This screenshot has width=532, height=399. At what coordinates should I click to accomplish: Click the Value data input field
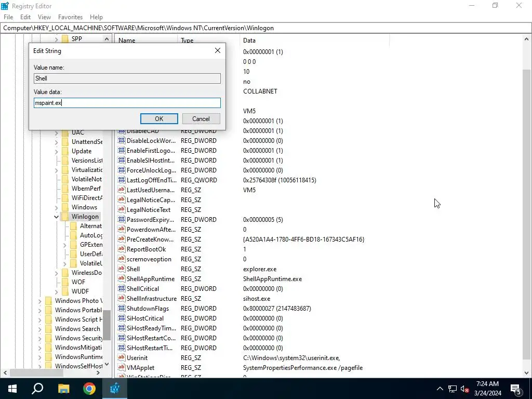click(x=127, y=103)
